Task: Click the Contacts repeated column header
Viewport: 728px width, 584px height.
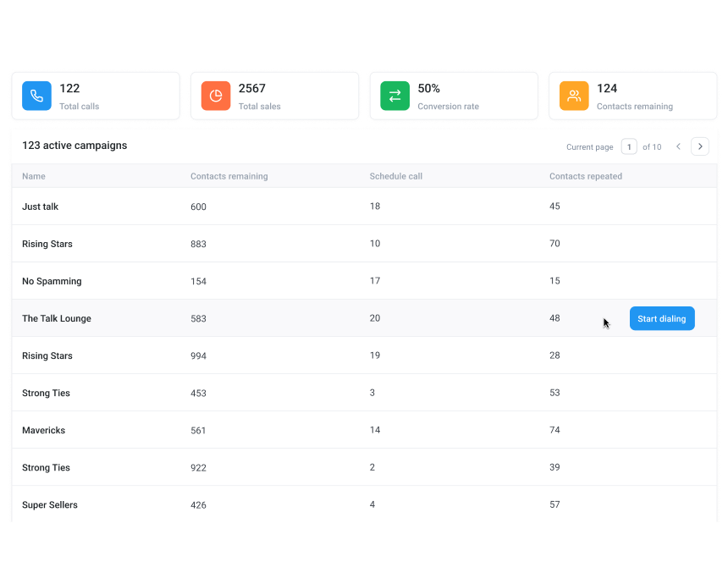Action: (585, 176)
